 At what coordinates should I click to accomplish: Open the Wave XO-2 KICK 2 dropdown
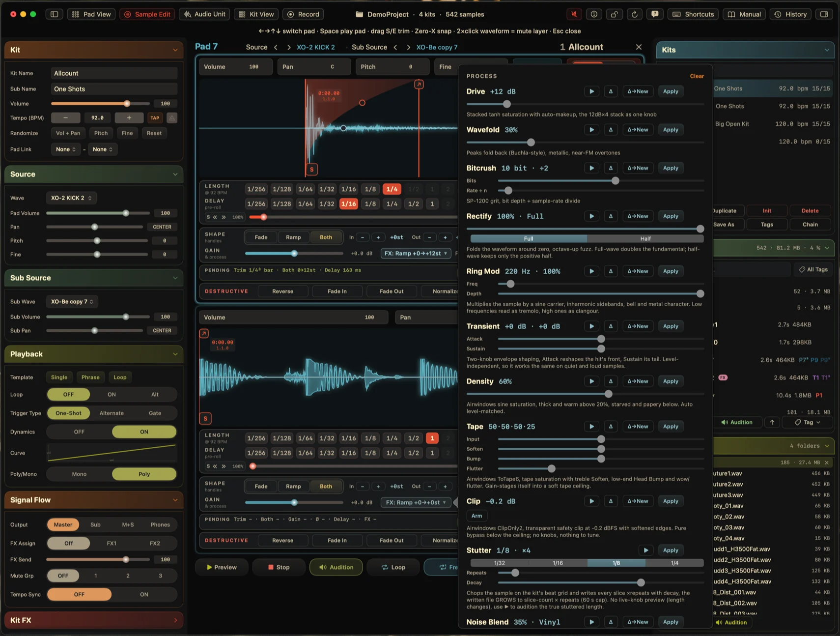71,198
